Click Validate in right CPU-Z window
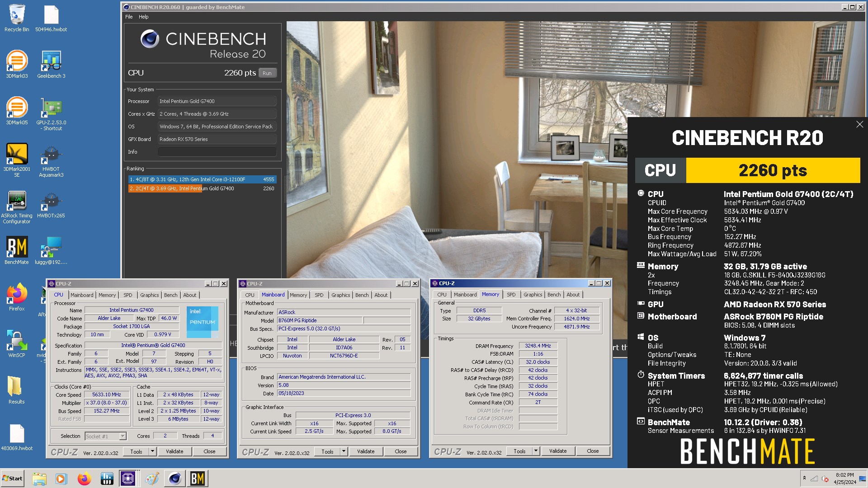The image size is (868, 488). click(x=558, y=451)
